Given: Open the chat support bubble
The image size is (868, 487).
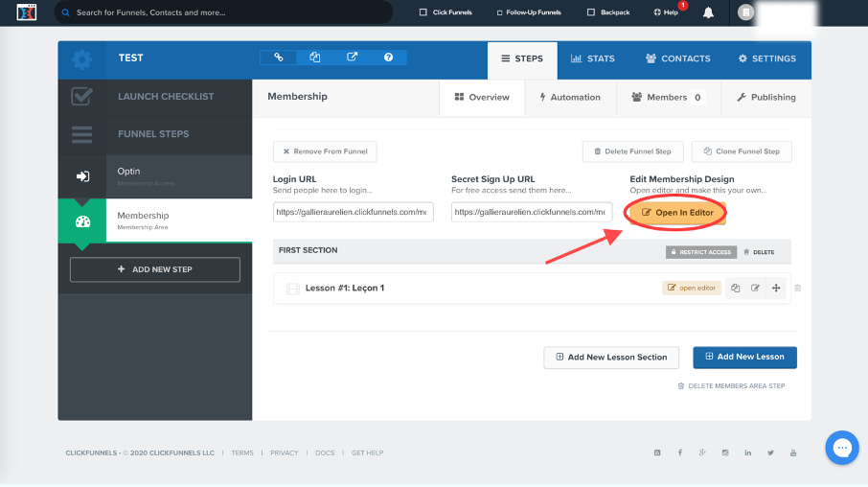Looking at the screenshot, I should tap(842, 448).
